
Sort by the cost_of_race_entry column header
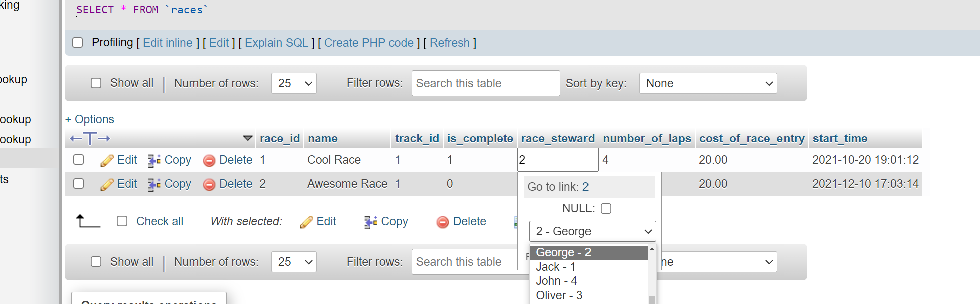click(752, 138)
